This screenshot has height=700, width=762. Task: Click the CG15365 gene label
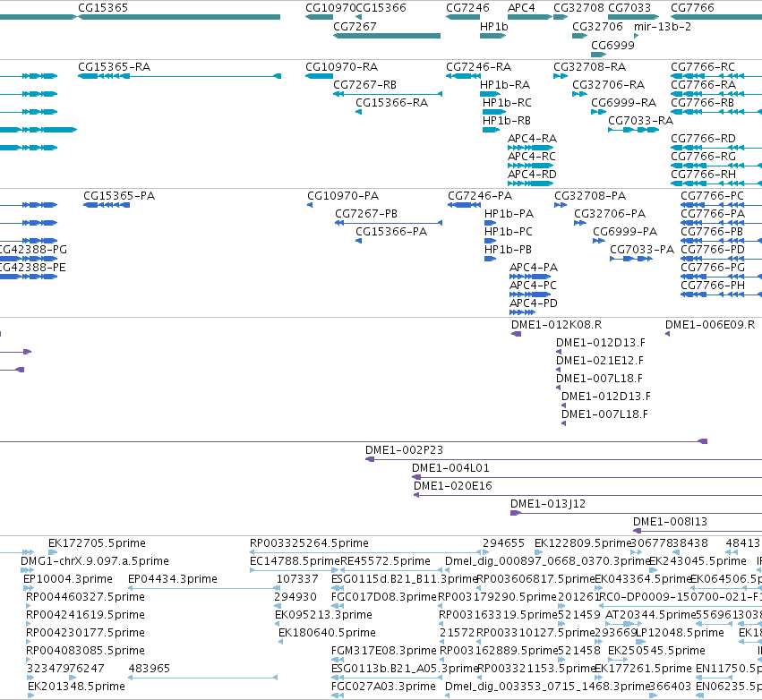point(103,8)
